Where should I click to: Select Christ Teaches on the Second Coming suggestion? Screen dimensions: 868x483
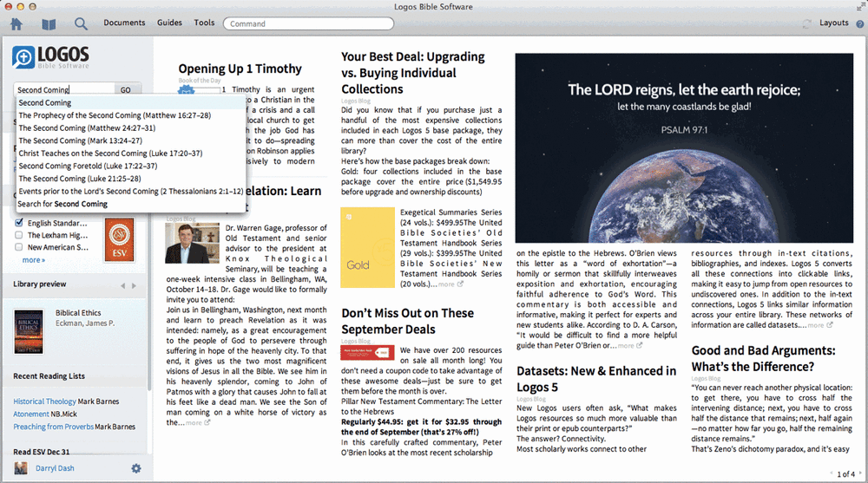(131, 153)
